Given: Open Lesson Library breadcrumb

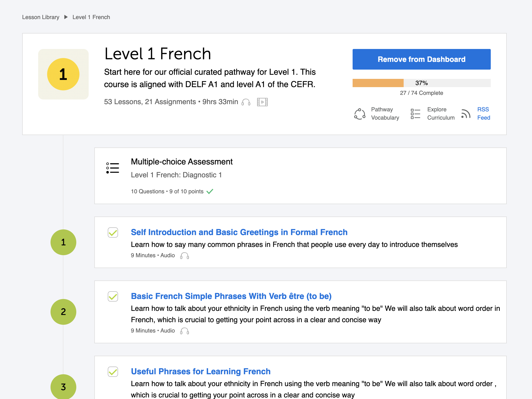Looking at the screenshot, I should coord(41,17).
